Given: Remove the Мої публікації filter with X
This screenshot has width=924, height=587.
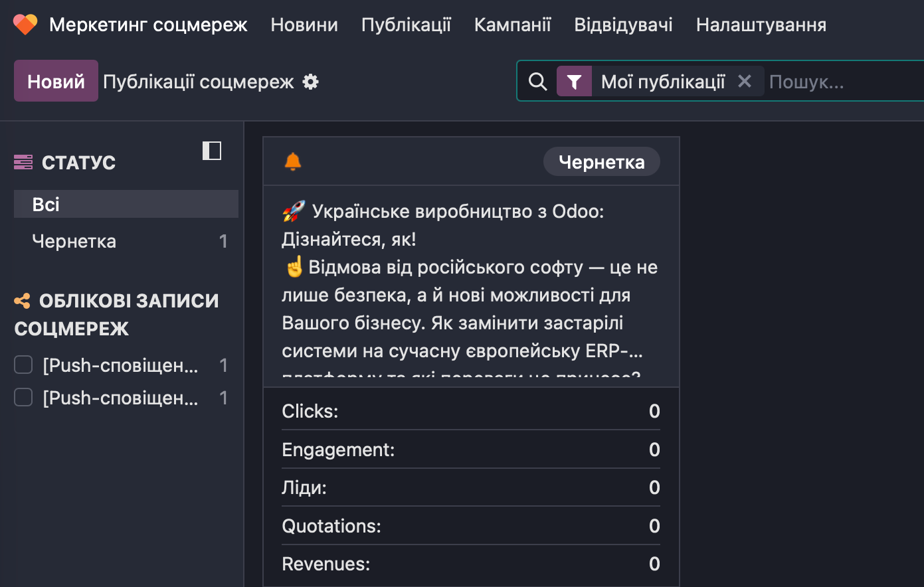Looking at the screenshot, I should pos(745,81).
